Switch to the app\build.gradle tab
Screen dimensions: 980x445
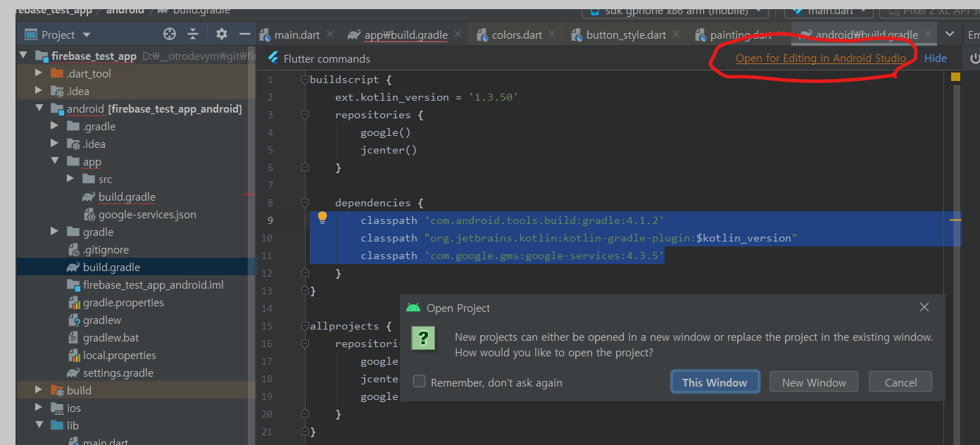click(406, 35)
